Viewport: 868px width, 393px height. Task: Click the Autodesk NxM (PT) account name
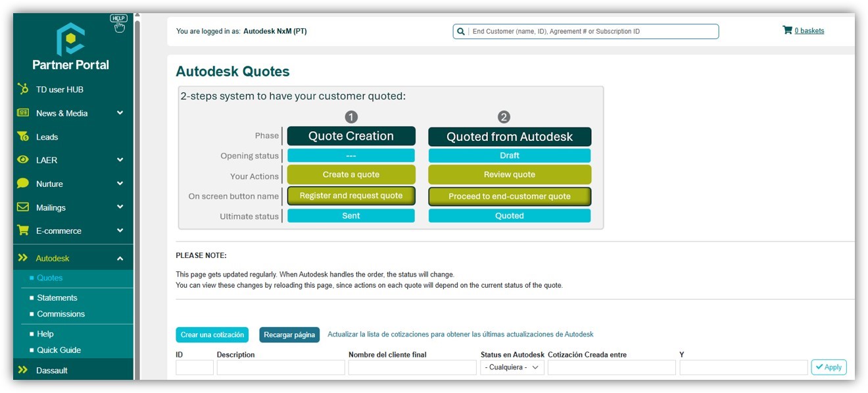[275, 31]
